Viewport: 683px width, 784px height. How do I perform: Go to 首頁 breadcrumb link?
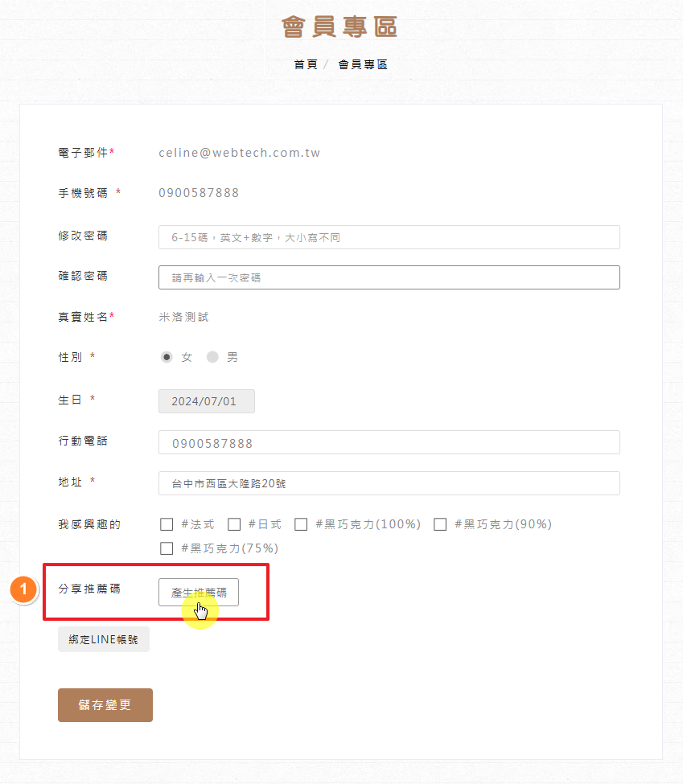tap(306, 64)
